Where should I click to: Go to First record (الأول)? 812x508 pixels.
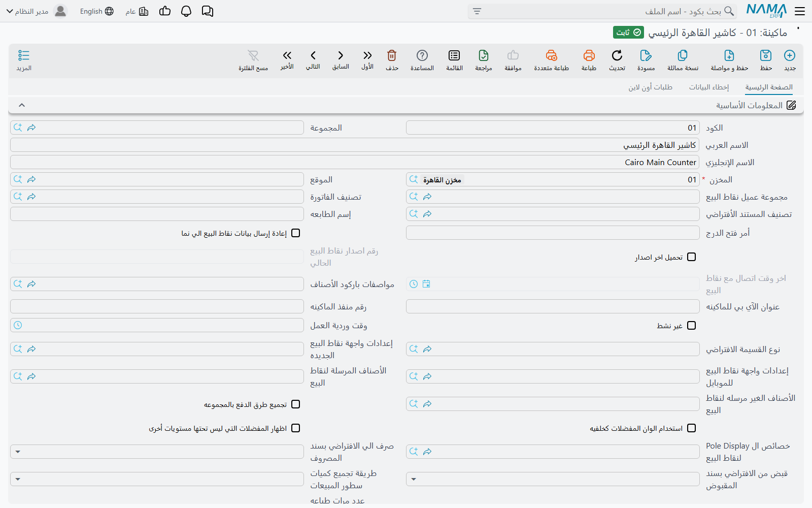367,55
